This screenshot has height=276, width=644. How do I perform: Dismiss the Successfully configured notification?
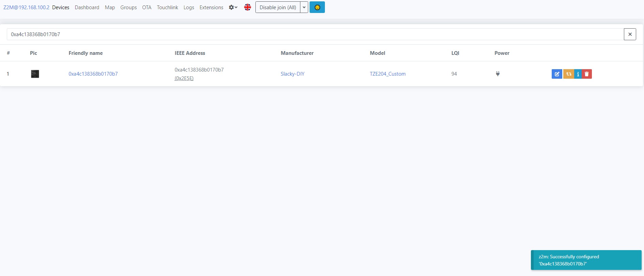(586, 260)
